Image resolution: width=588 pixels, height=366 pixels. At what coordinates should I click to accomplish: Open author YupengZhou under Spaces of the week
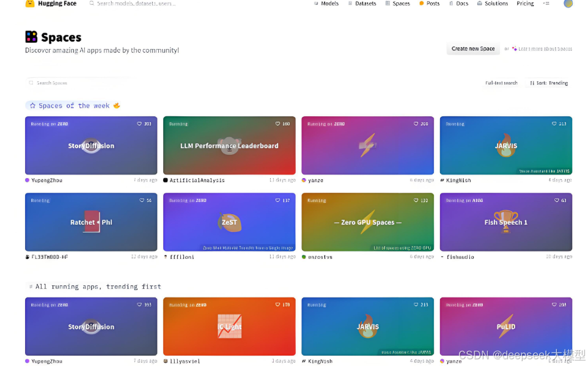pyautogui.click(x=46, y=181)
